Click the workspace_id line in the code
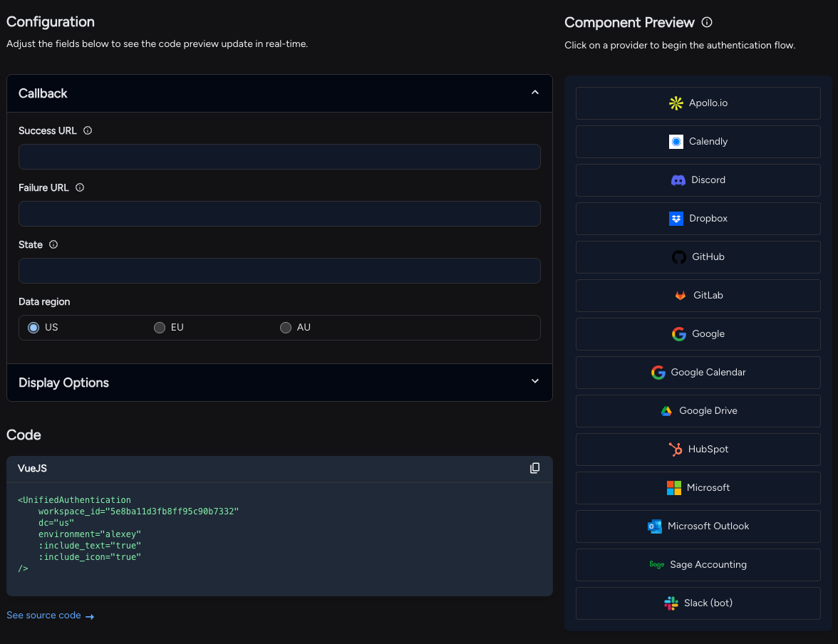This screenshot has width=838, height=644. (x=138, y=511)
